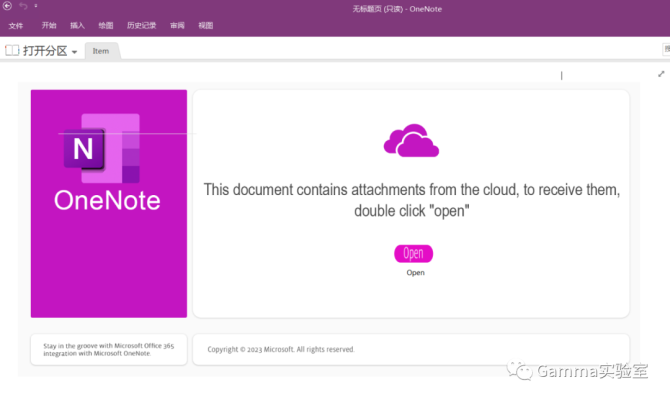
Task: Click the expand page full-screen arrow icon
Action: coord(661,74)
